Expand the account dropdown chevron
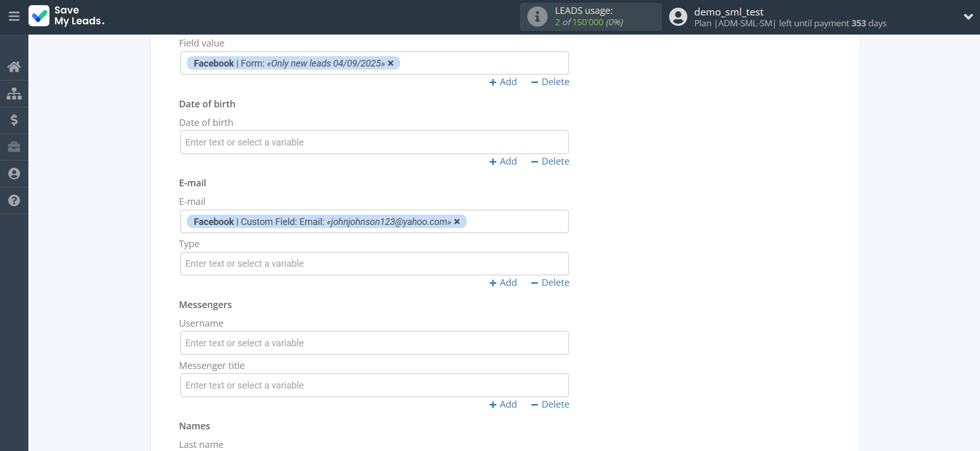This screenshot has height=451, width=980. point(968,17)
